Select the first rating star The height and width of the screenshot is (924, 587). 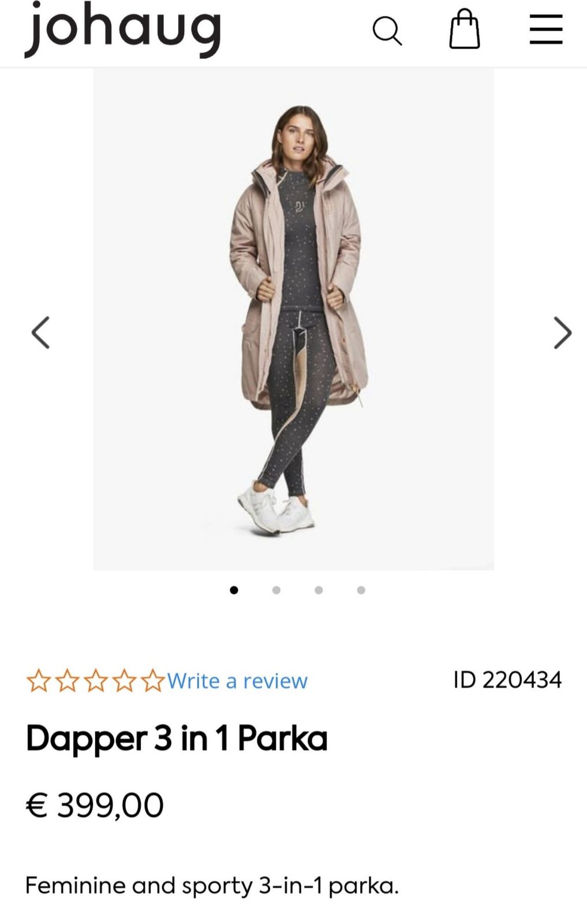point(39,681)
